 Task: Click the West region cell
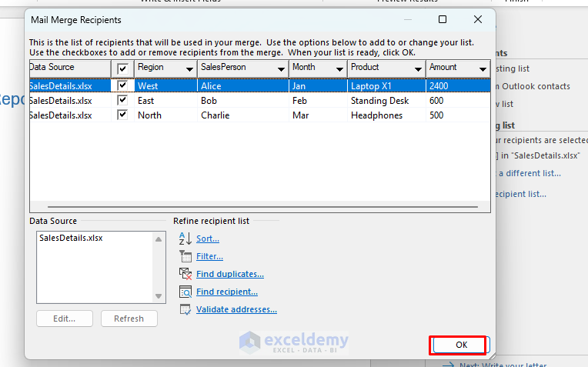(165, 86)
